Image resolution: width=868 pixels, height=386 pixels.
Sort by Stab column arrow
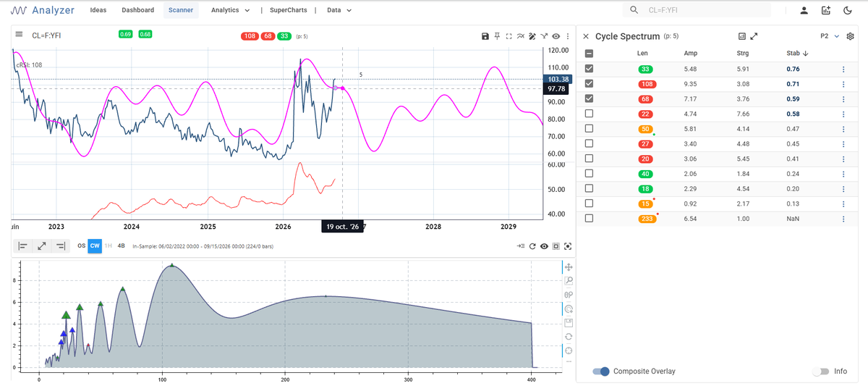point(805,53)
